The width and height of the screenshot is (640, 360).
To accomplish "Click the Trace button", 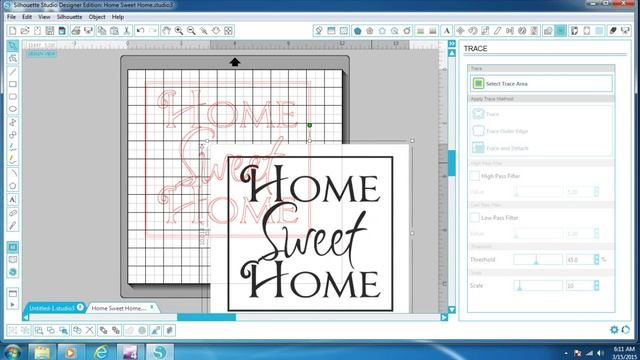I will click(486, 114).
